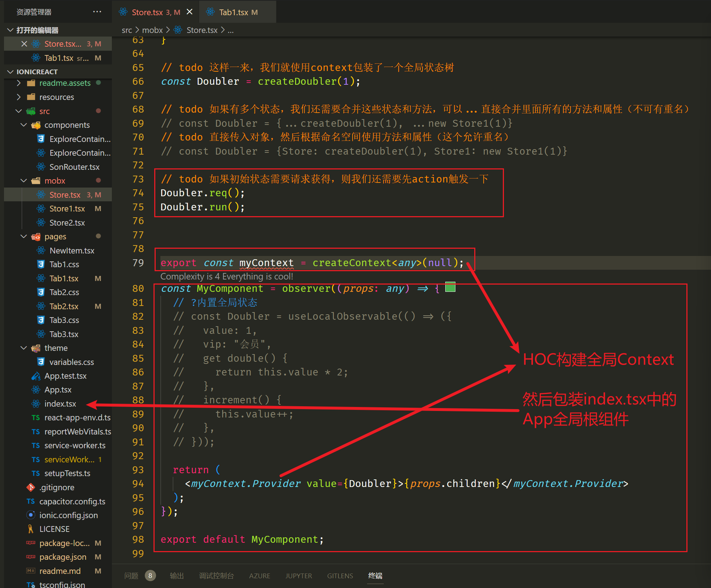The image size is (711, 588).
Task: Click the mobx breadcrumb segment
Action: click(x=152, y=30)
